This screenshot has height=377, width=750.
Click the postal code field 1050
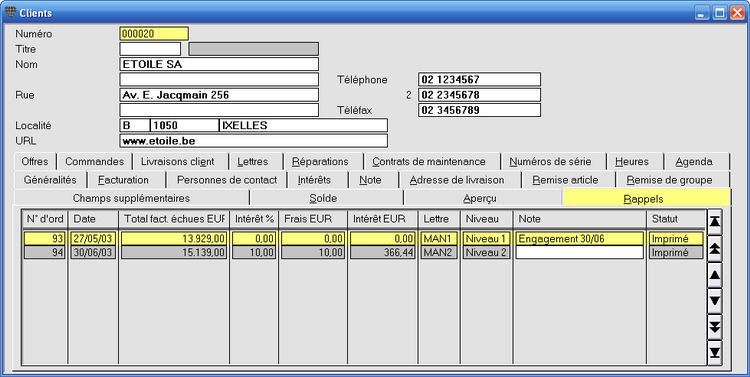click(185, 125)
